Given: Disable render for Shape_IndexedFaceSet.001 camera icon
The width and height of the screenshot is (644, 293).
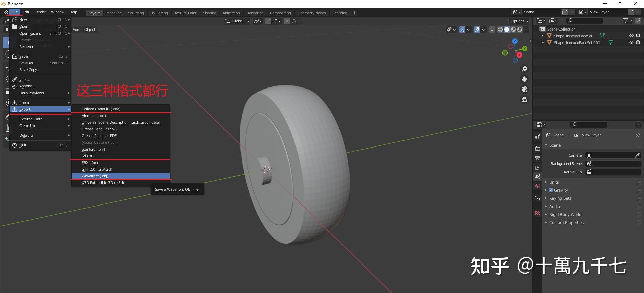Looking at the screenshot, I should [x=638, y=42].
